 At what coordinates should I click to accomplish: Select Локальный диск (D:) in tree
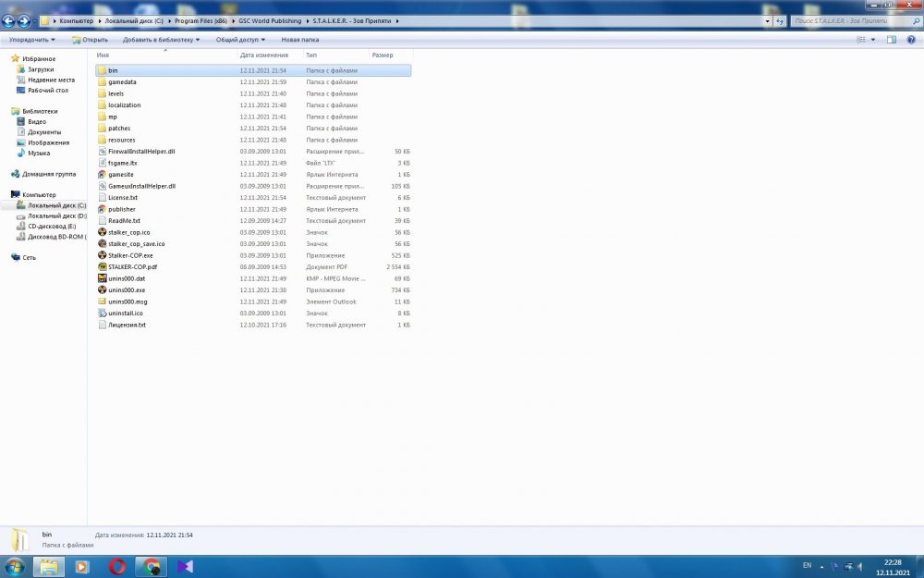56,215
